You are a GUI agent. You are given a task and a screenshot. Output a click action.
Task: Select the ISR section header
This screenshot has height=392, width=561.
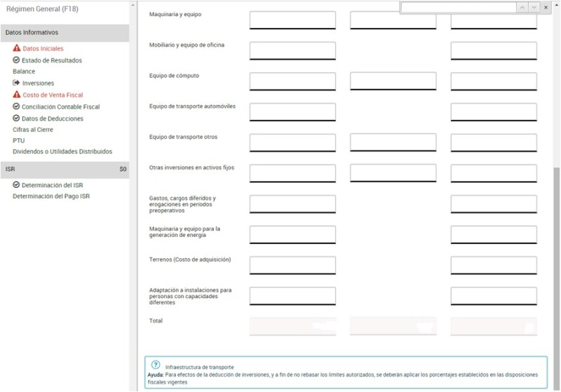pyautogui.click(x=65, y=170)
